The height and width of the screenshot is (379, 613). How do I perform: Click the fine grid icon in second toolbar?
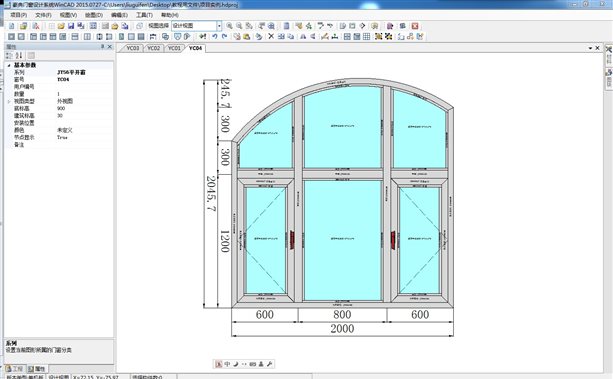pyautogui.click(x=366, y=36)
